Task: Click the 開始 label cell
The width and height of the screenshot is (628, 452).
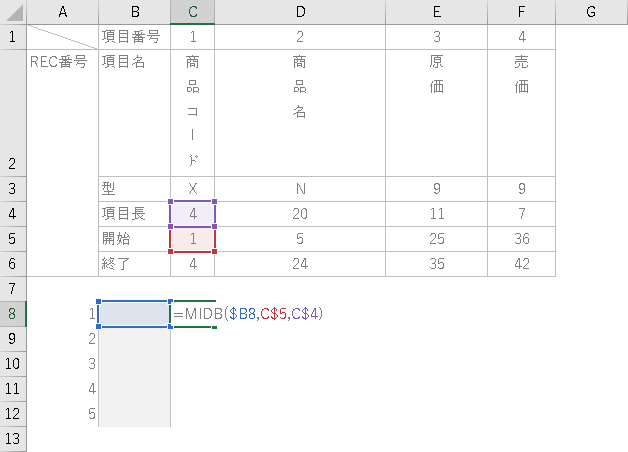Action: click(135, 239)
